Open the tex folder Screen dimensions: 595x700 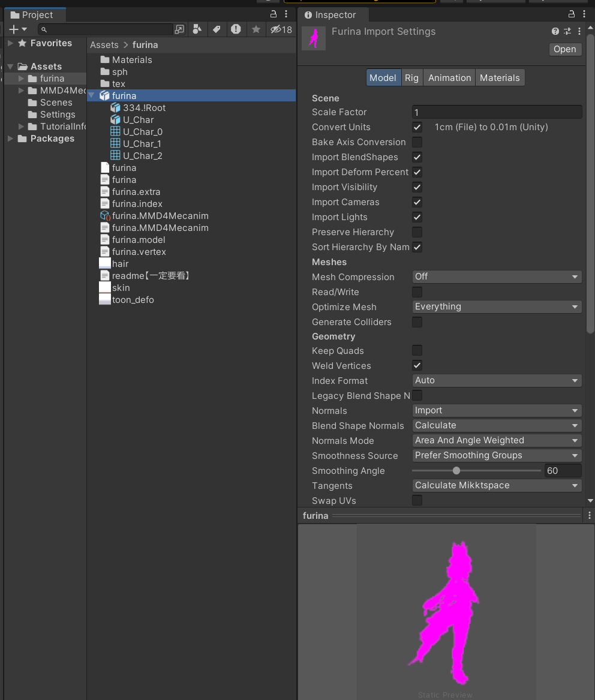click(x=113, y=84)
